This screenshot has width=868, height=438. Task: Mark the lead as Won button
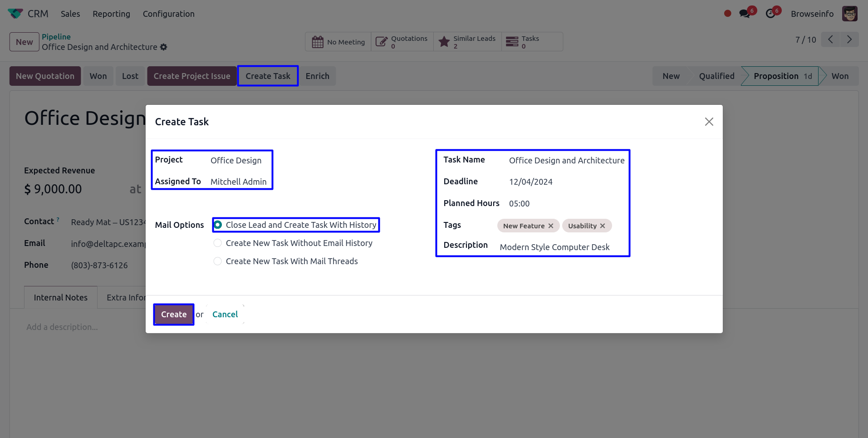[98, 76]
